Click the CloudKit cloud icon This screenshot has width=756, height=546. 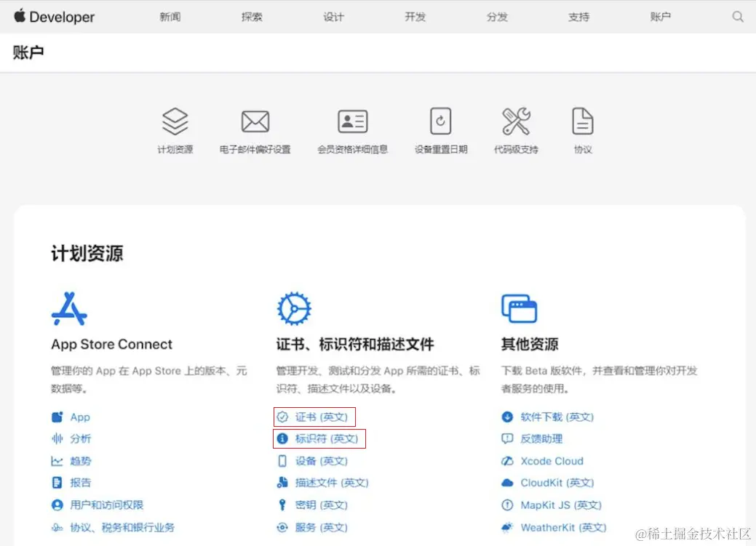coord(507,483)
